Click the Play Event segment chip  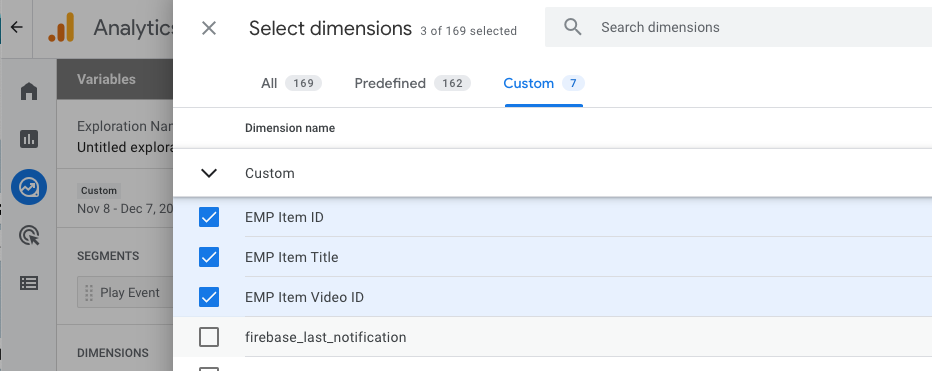(124, 293)
